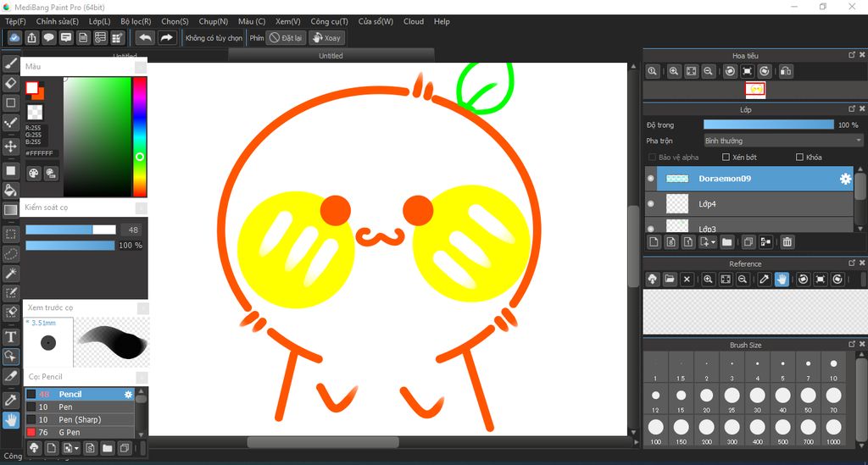Toggle the transparent color swatch

click(35, 113)
